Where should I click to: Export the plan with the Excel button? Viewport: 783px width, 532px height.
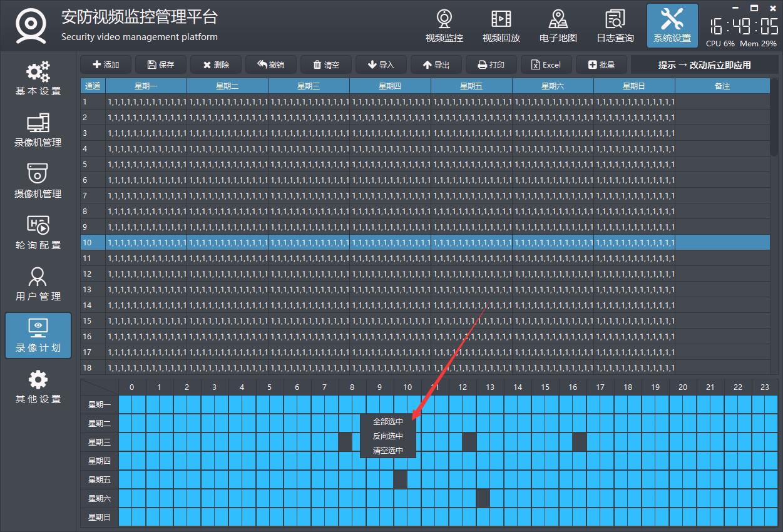coord(546,65)
